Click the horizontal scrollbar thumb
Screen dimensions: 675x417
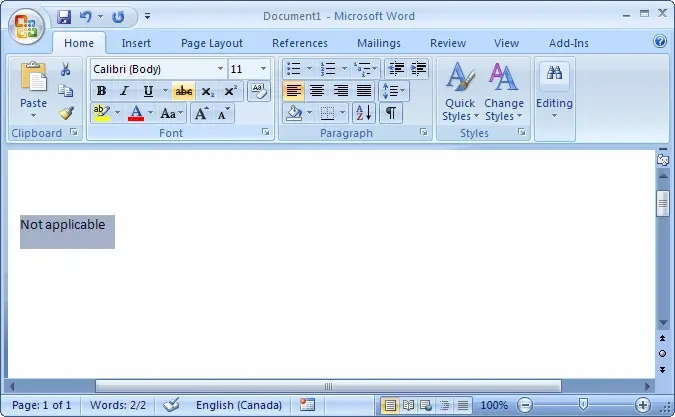click(328, 386)
